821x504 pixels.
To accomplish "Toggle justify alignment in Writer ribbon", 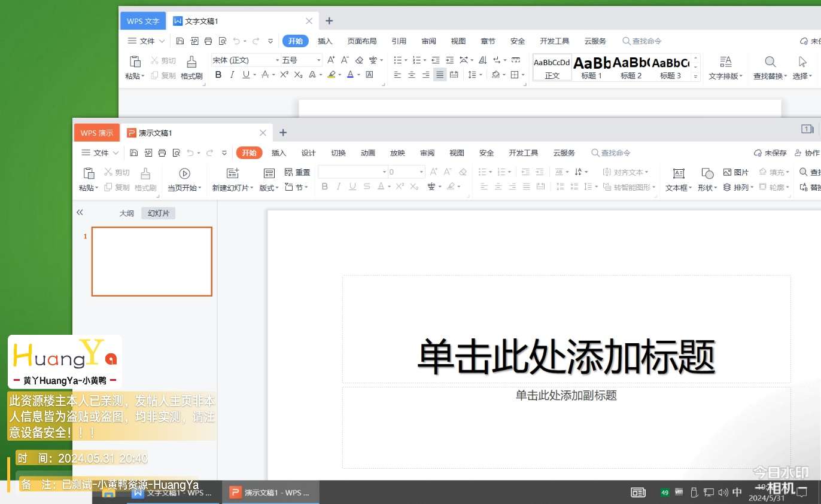I will tap(440, 75).
